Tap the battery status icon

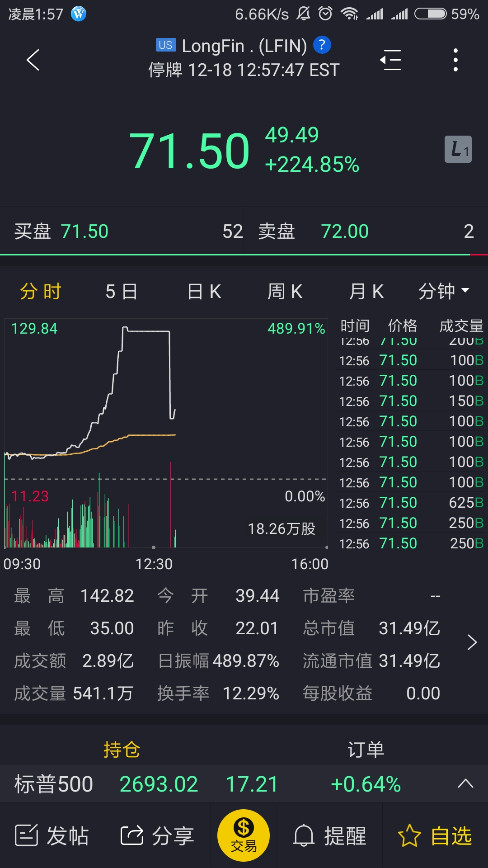click(431, 14)
